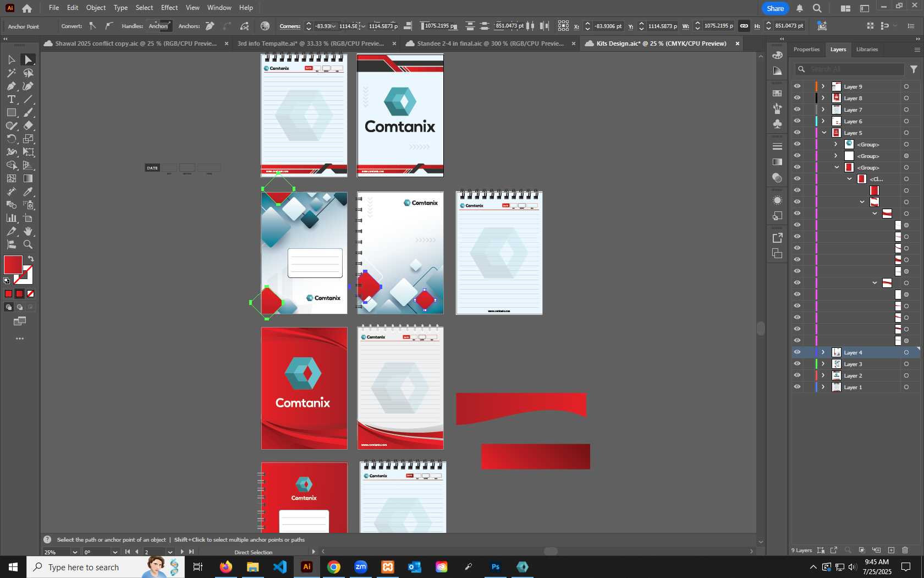Open the Object menu
Image resolution: width=924 pixels, height=578 pixels.
click(96, 8)
